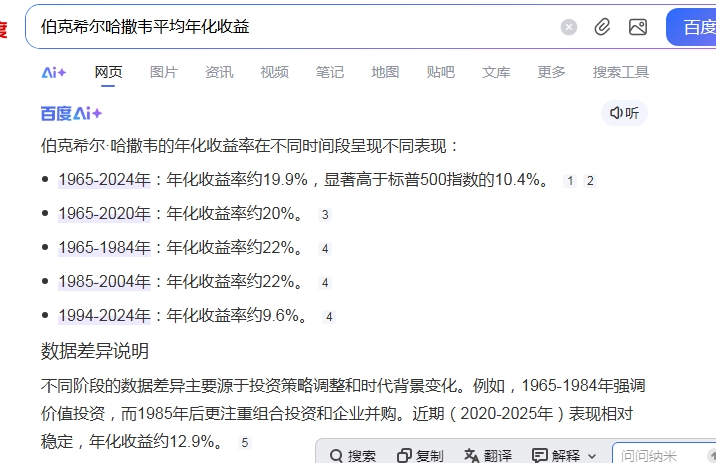Image resolution: width=716 pixels, height=463 pixels.
Task: Click the 百度Ai+ logo heading
Action: point(71,113)
